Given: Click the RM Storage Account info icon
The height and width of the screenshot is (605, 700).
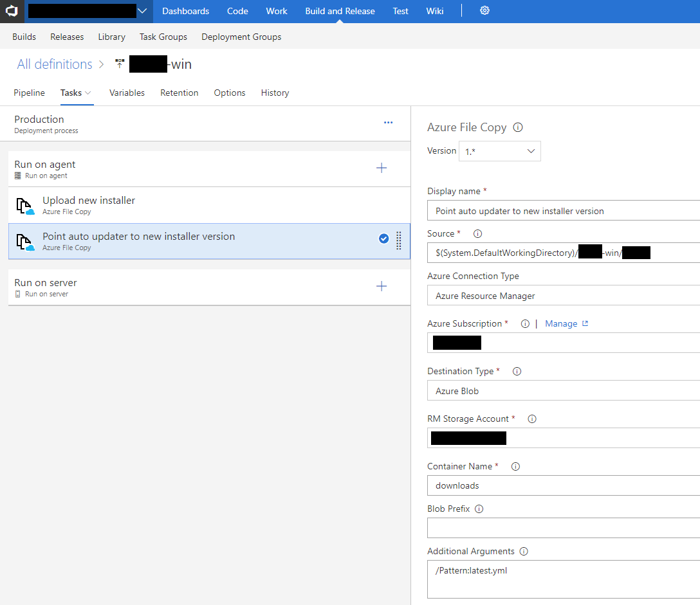Looking at the screenshot, I should 531,419.
